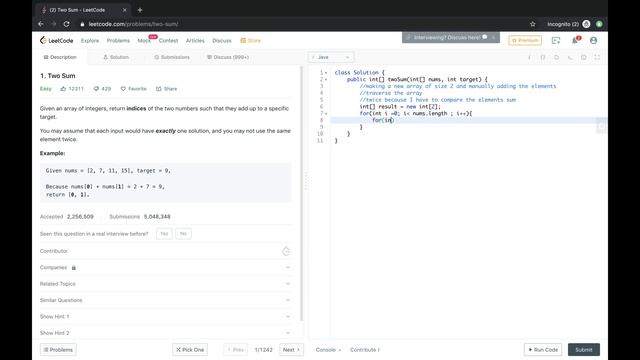This screenshot has width=640, height=360.
Task: Open the playground icon beside Premium
Action: pos(556,40)
